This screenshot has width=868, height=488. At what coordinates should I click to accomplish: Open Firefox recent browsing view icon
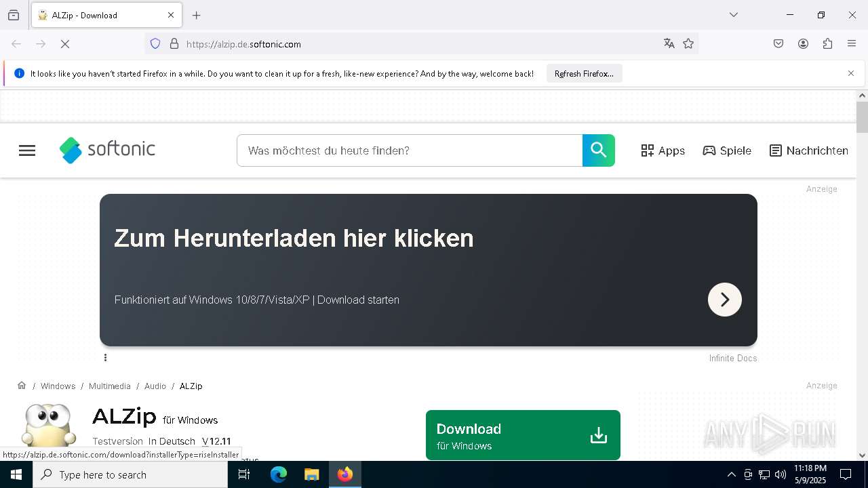tap(14, 15)
